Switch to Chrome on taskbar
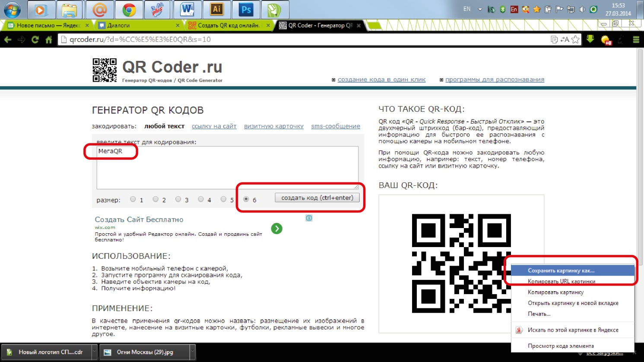 pyautogui.click(x=129, y=10)
